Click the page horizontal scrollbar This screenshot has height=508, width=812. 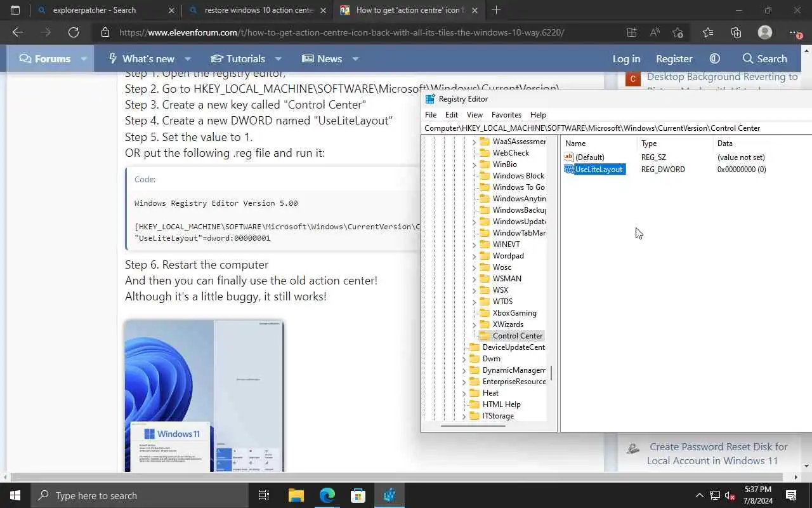point(403,477)
